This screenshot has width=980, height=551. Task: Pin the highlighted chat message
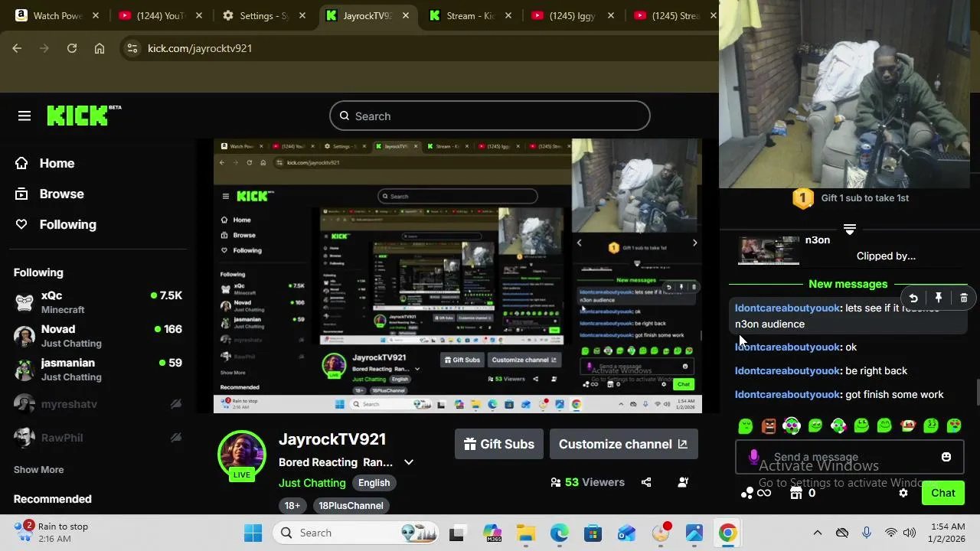[x=939, y=298]
